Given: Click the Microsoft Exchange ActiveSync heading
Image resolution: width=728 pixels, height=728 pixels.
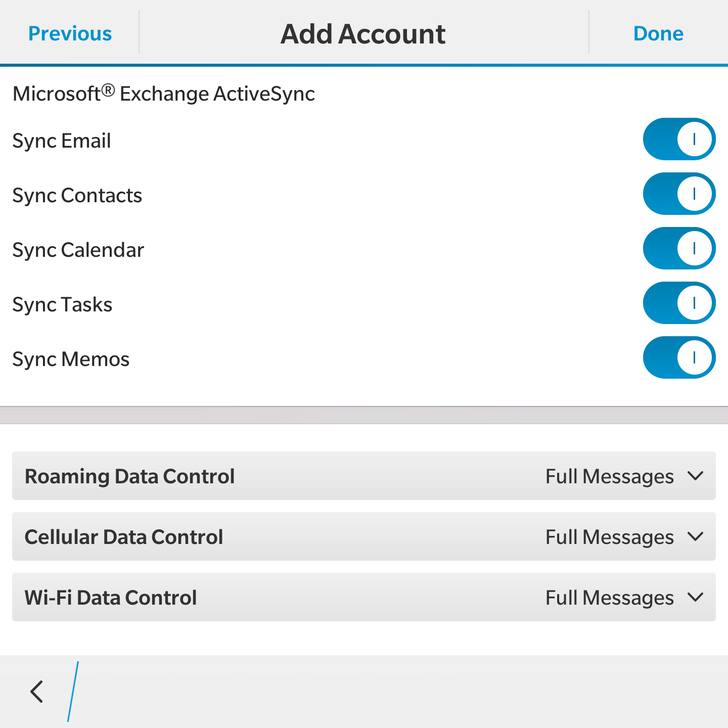Looking at the screenshot, I should click(x=164, y=94).
